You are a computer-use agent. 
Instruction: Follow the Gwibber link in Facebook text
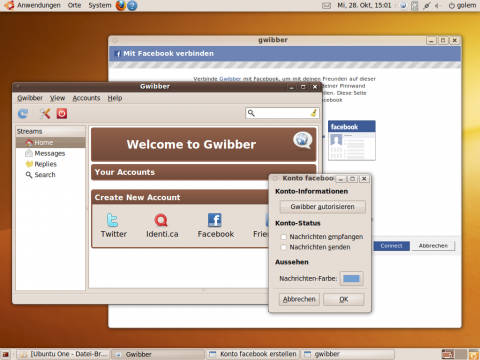point(230,79)
